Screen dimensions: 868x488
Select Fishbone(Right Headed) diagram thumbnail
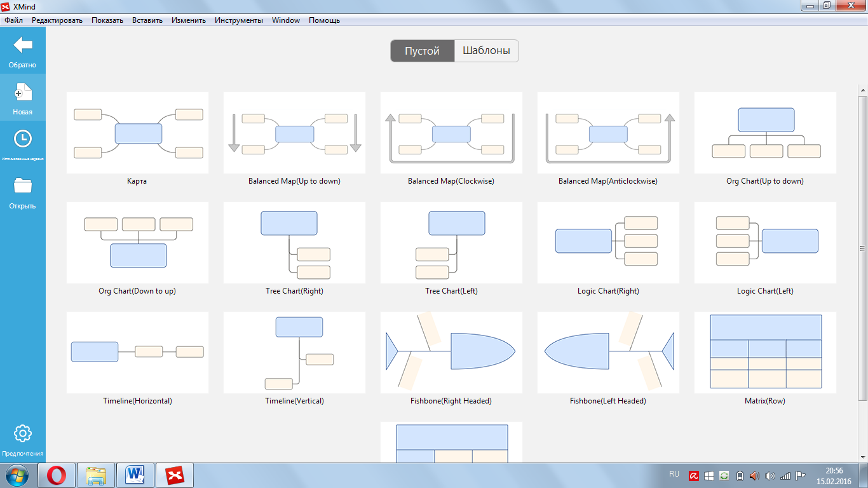coord(451,353)
